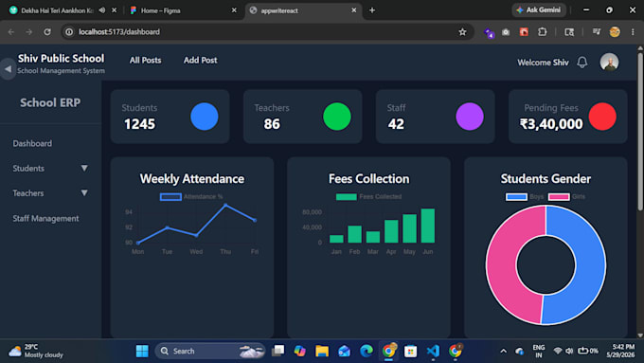Click the Welcome Shiv text
Screen dimensions: 644x363
coord(543,63)
